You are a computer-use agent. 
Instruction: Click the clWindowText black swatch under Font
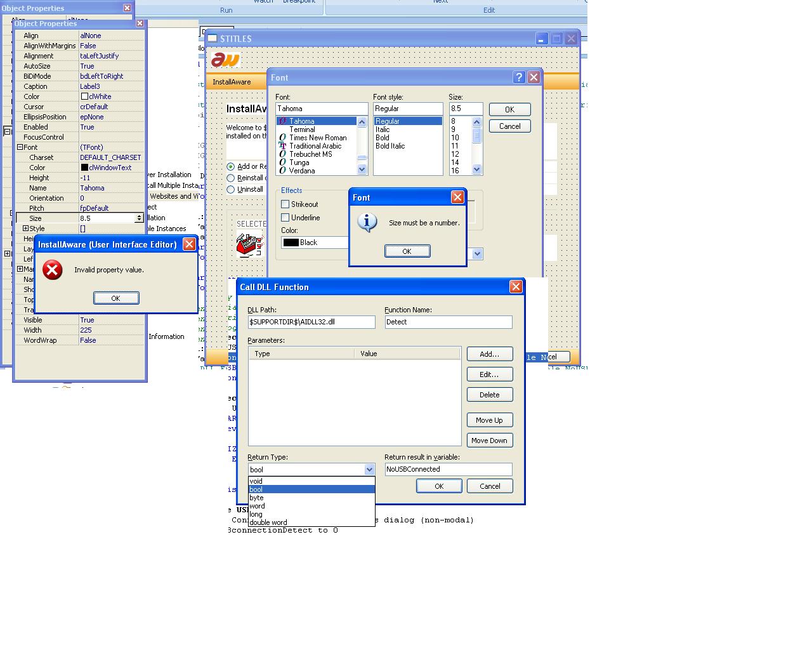point(84,168)
